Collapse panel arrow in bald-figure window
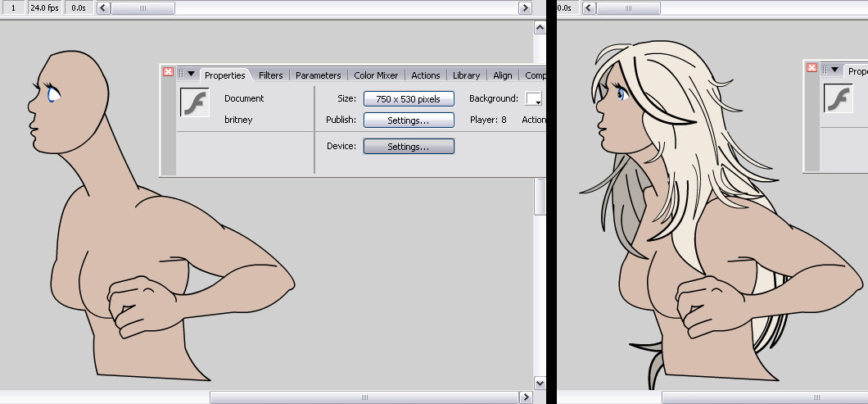Screen dimensions: 868x404 192,73
